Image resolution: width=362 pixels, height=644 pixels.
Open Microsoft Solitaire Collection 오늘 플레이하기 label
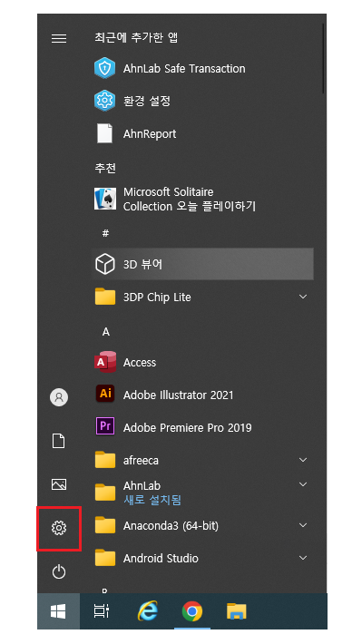[x=190, y=200]
